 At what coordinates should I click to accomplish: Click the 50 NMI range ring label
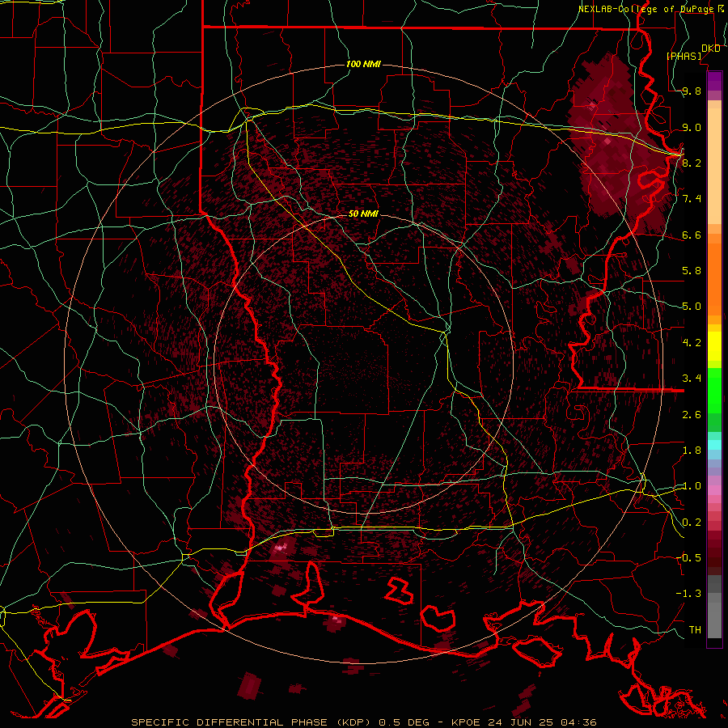pyautogui.click(x=363, y=214)
